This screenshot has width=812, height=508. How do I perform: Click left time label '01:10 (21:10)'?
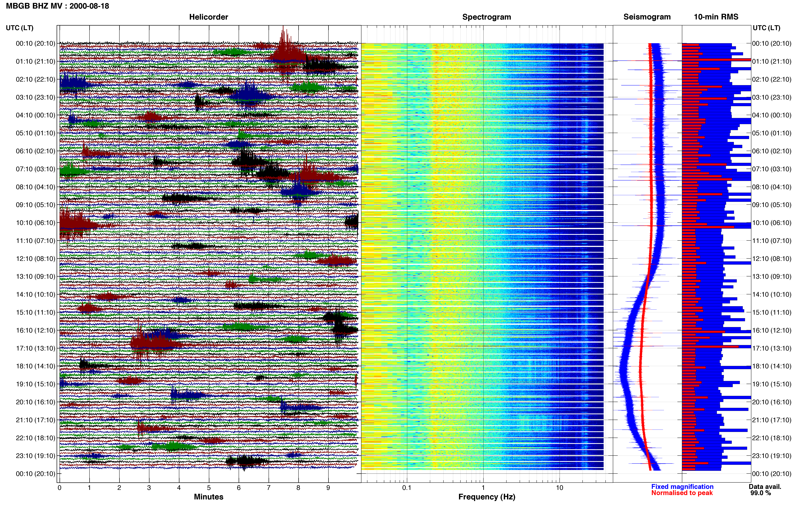pyautogui.click(x=36, y=61)
